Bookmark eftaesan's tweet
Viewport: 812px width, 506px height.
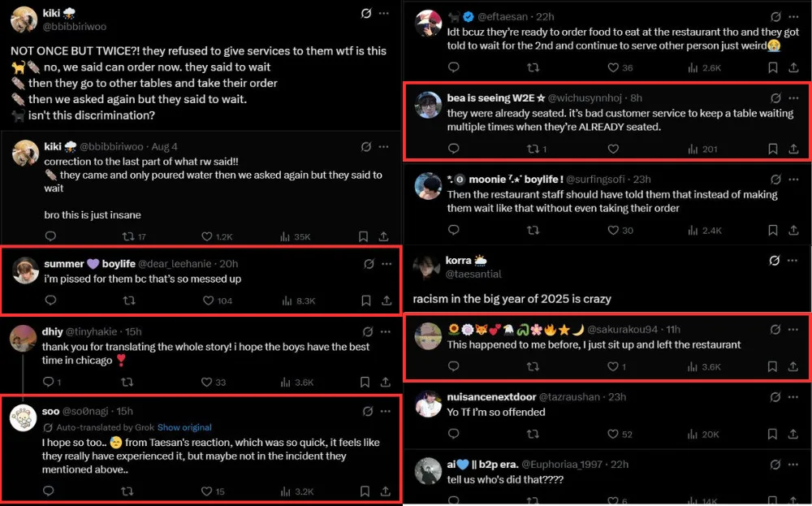point(772,68)
